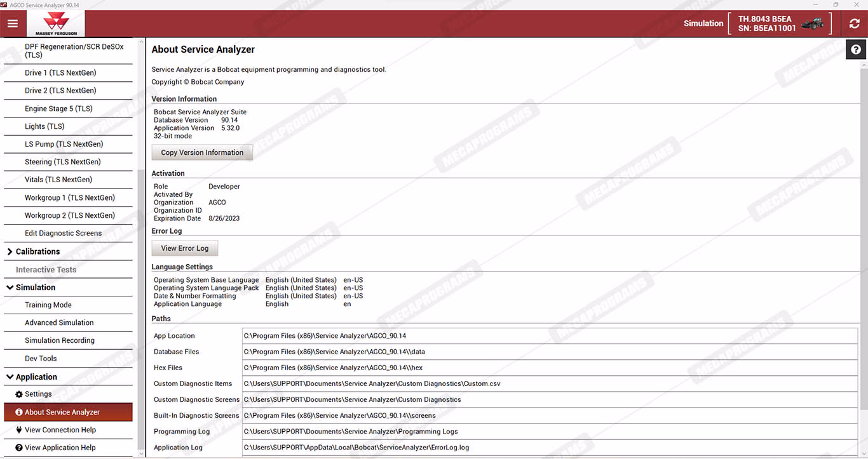The width and height of the screenshot is (868, 459).
Task: Click Interactive Tests section
Action: click(x=69, y=270)
